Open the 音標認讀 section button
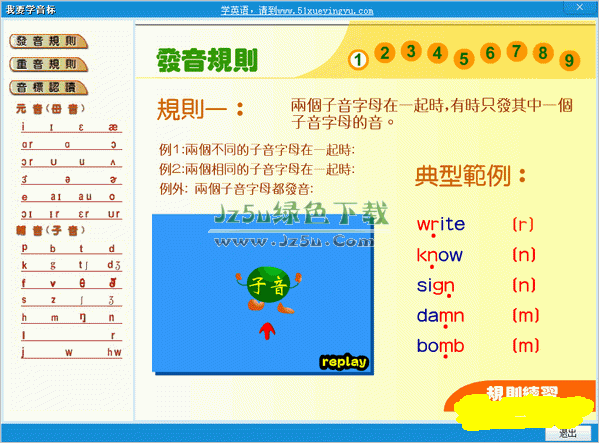Viewport: 599px width, 443px height. point(49,87)
